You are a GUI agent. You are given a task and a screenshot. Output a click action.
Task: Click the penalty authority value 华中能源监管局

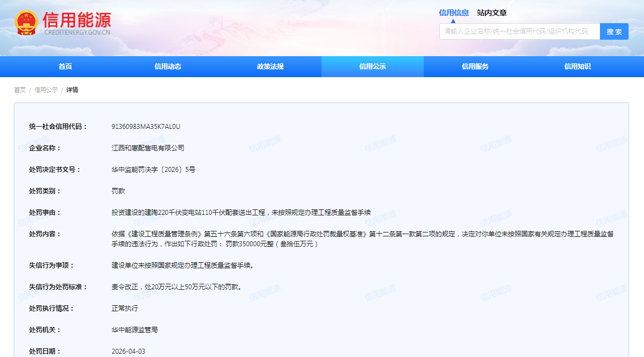[x=135, y=330]
